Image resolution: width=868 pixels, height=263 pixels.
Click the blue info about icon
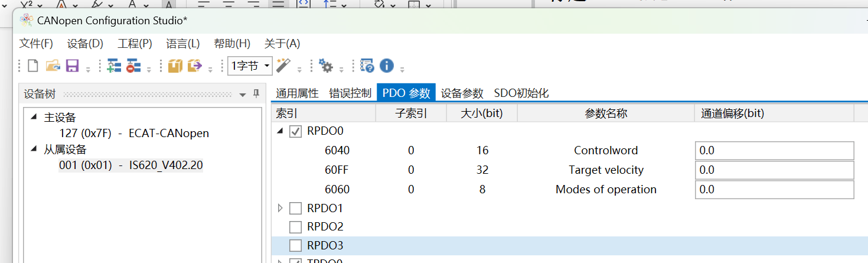point(387,66)
